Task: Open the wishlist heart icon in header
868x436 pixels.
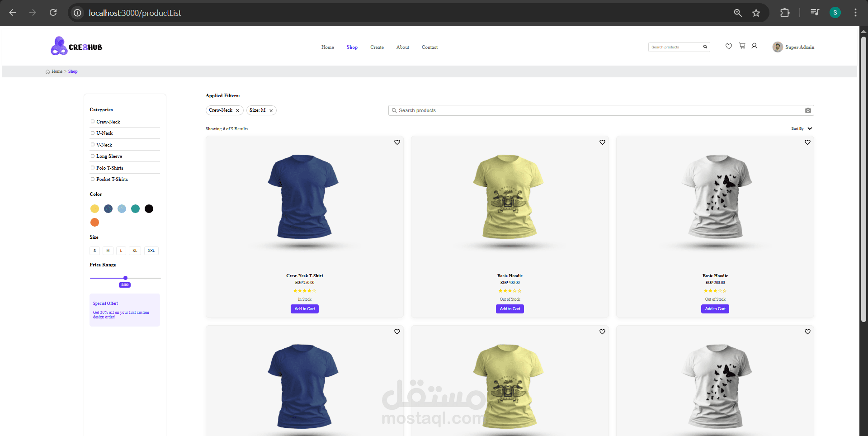Action: click(x=729, y=46)
